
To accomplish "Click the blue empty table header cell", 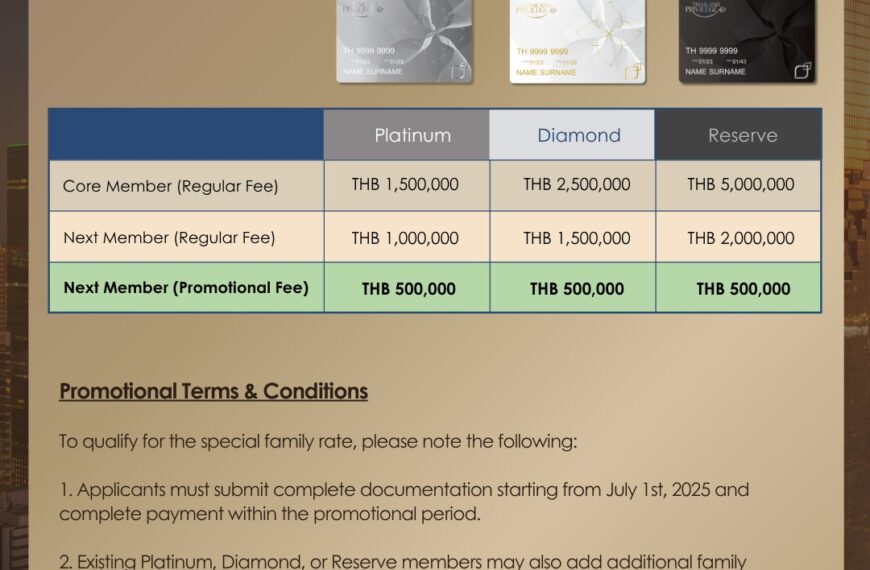I will pos(186,135).
